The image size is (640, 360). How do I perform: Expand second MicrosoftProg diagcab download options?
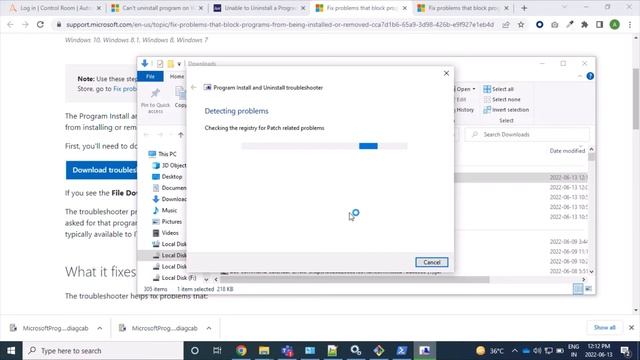click(209, 328)
